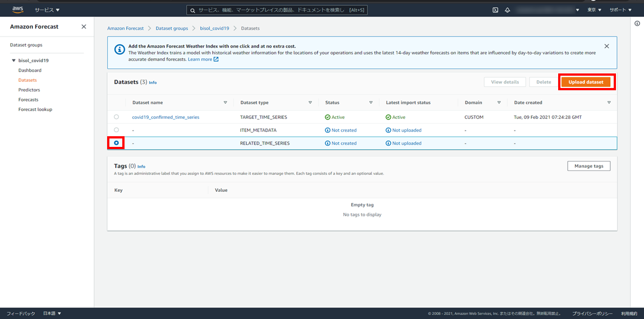Viewport: 644px width, 319px height.
Task: Collapse the bisol_covid19 tree group
Action: point(13,61)
